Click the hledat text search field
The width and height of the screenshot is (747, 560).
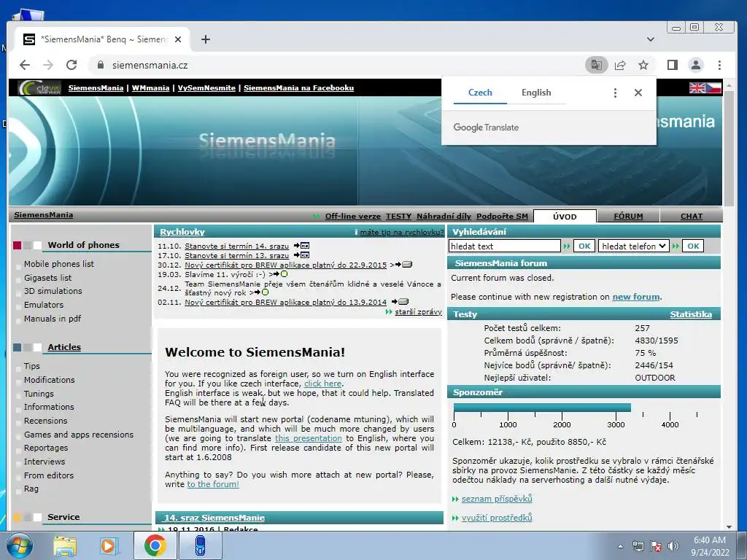pos(505,246)
